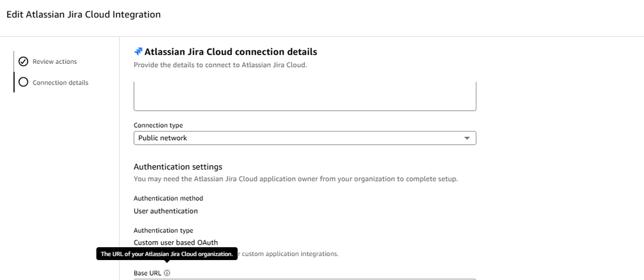Focus the Base URL input field
Screen dimensions: 644x280
click(x=304, y=279)
